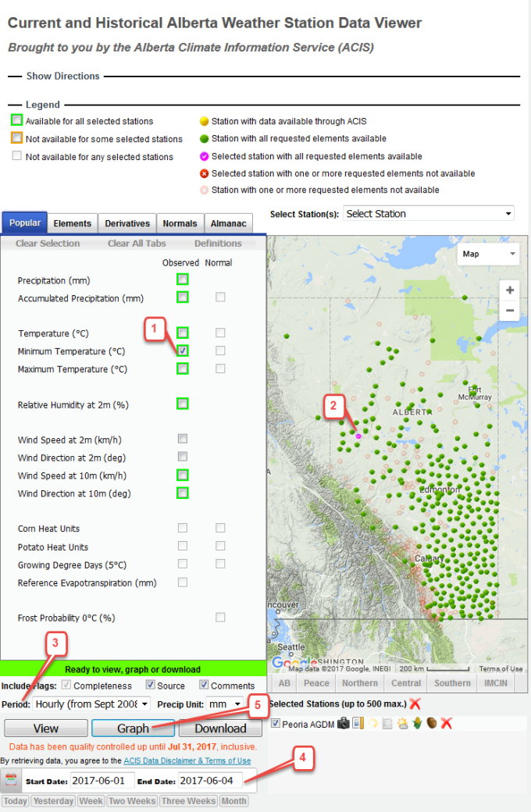Screen dimensions: 531x812
Task: Open Definitions
Action: click(218, 244)
